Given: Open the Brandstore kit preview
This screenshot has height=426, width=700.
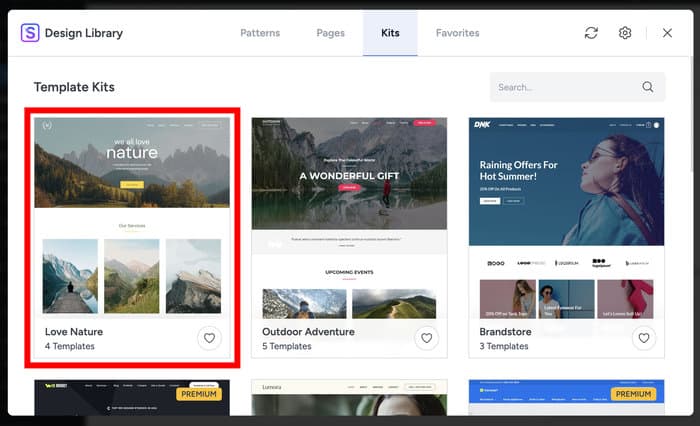Looking at the screenshot, I should (x=567, y=218).
